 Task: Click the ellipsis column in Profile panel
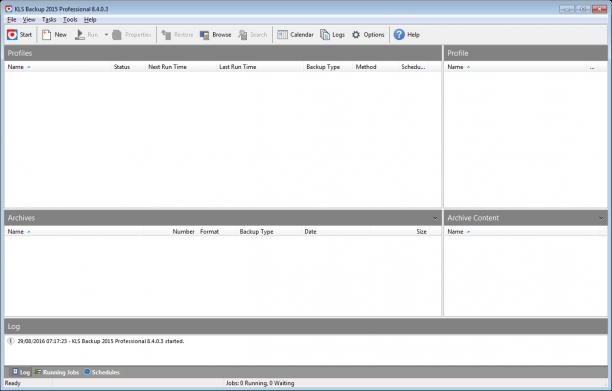coord(592,67)
